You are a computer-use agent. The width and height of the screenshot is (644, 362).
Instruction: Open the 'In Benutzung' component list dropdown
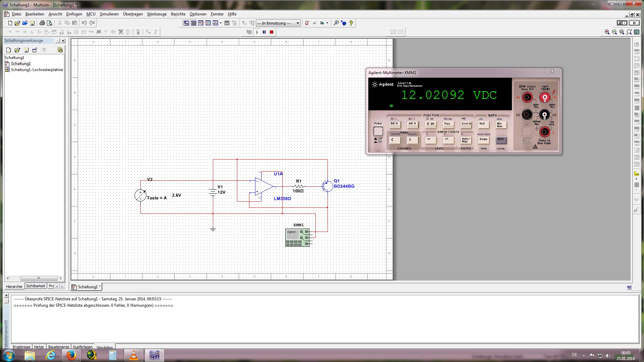point(278,23)
